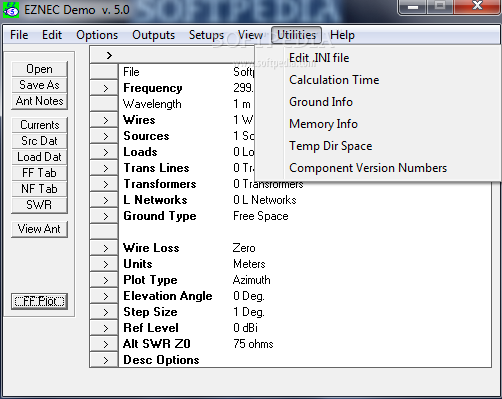502x399 pixels.
Task: Click the File row label
Action: tap(131, 72)
